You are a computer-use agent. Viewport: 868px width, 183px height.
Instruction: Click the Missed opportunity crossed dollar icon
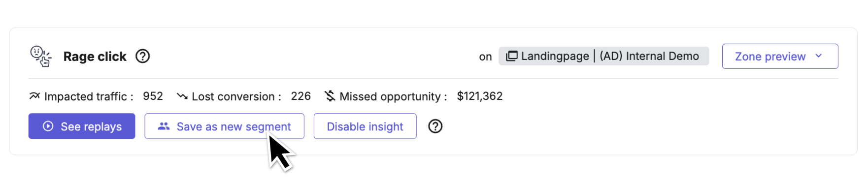(330, 96)
